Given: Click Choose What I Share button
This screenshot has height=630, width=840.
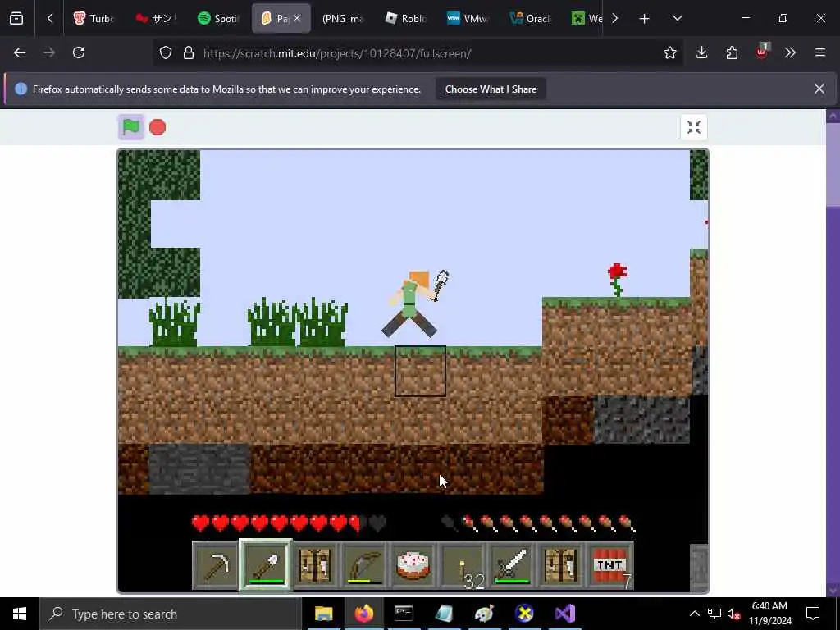Looking at the screenshot, I should coord(491,89).
